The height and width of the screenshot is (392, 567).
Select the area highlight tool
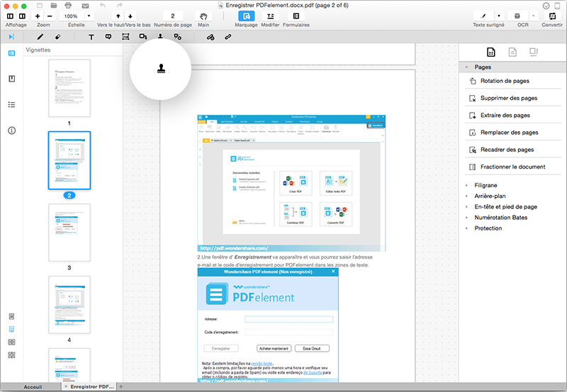click(x=125, y=37)
